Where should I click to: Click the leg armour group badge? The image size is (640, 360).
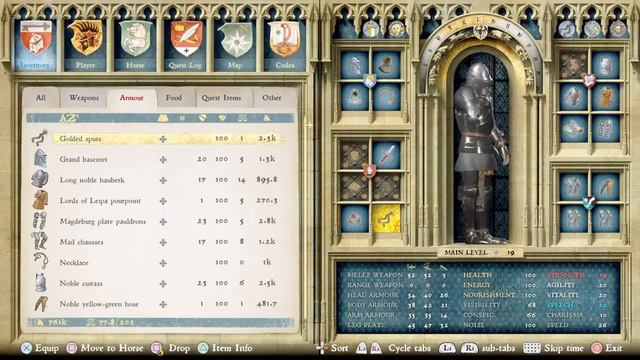(589, 202)
